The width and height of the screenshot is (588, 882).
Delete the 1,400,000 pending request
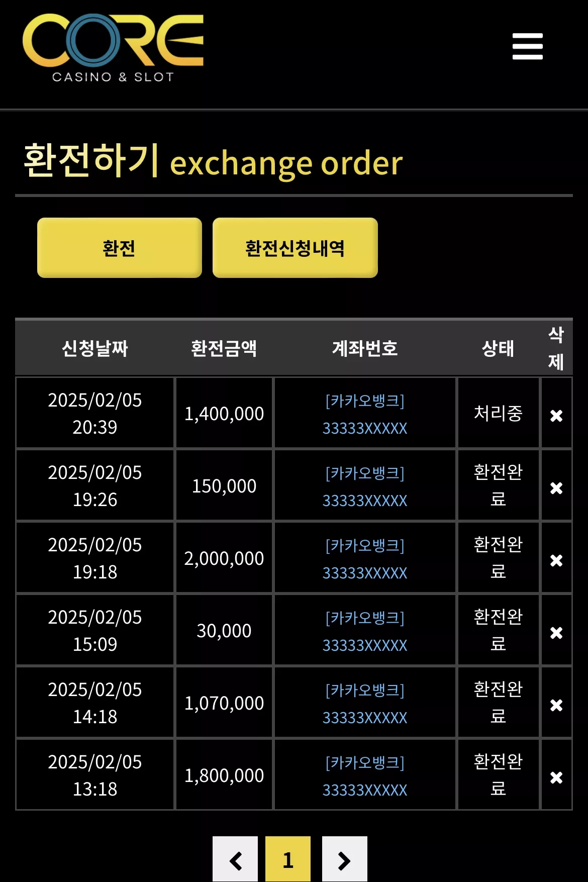point(556,416)
